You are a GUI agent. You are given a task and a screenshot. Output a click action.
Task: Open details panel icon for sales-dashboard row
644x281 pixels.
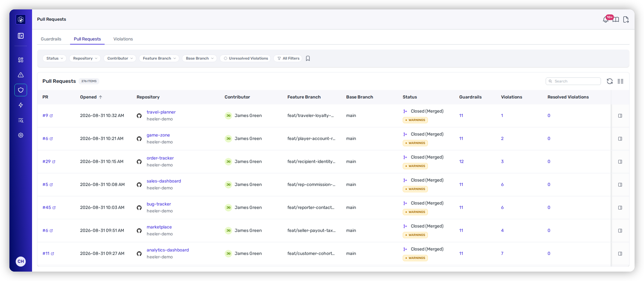(620, 185)
